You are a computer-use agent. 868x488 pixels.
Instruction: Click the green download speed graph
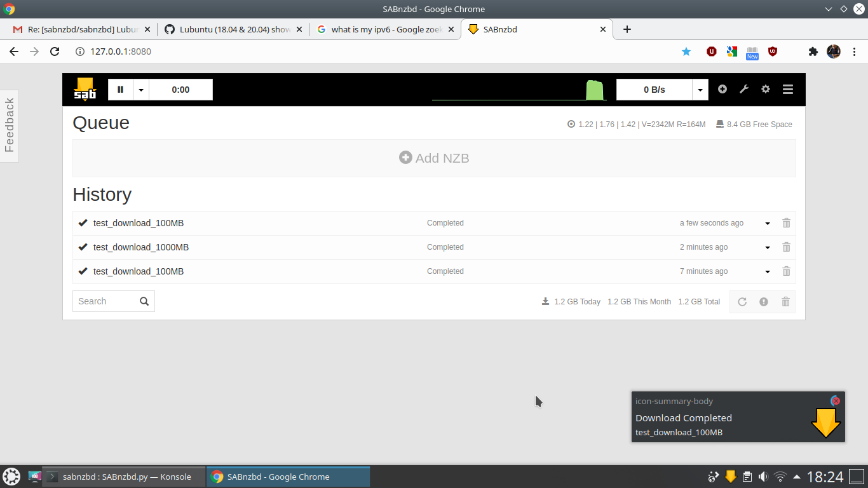[595, 90]
